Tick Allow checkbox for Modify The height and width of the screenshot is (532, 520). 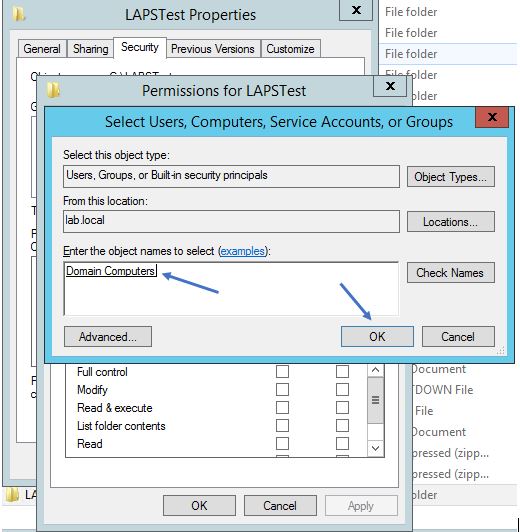tap(282, 390)
